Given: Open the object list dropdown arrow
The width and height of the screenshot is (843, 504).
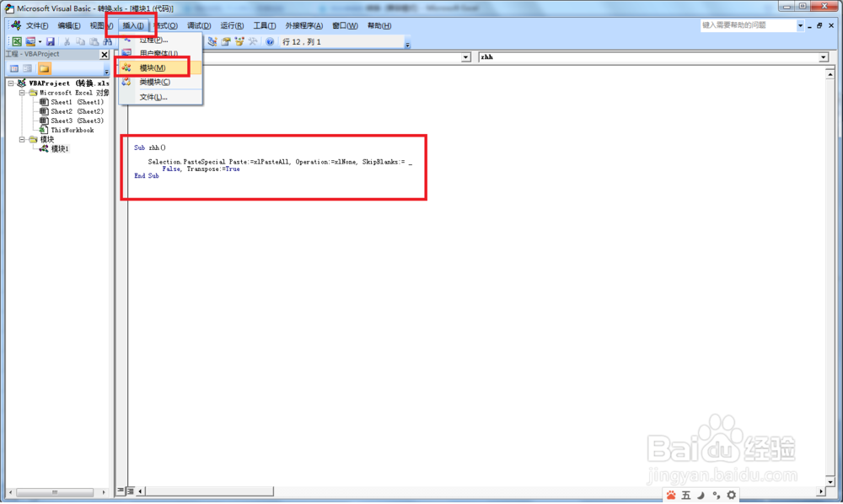Looking at the screenshot, I should (x=466, y=57).
